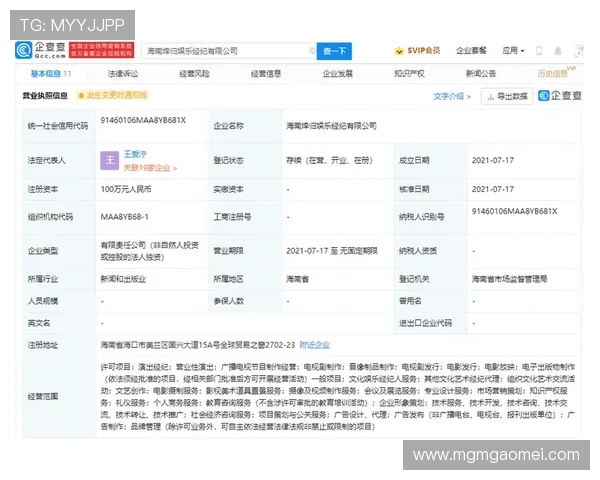Image resolution: width=600 pixels, height=480 pixels.
Task: Click business term 2021-07-17 至 无固定期限
Action: click(x=332, y=251)
